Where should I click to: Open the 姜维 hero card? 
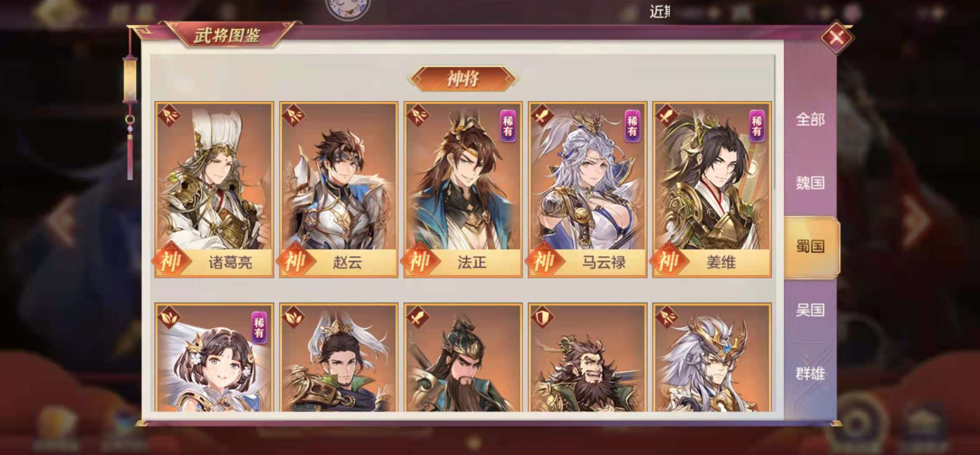712,189
